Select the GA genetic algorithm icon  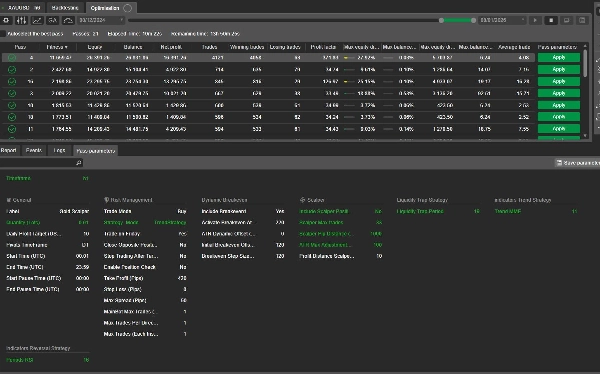coord(52,20)
